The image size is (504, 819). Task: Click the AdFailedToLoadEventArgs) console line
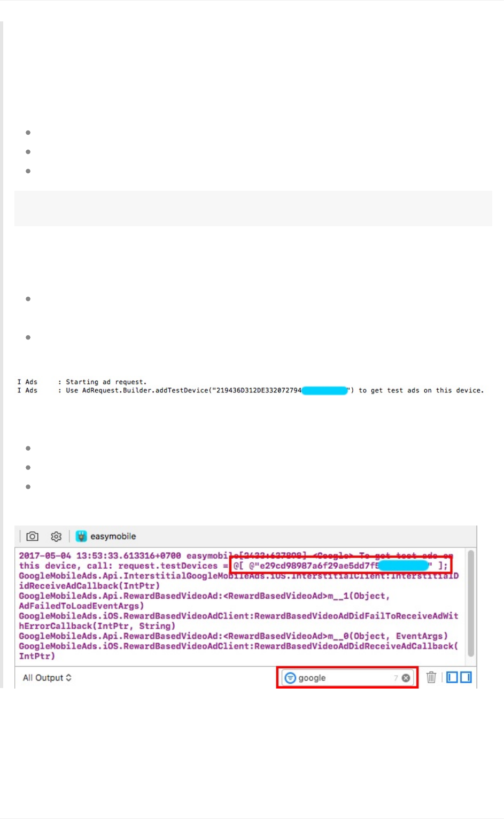click(81, 606)
